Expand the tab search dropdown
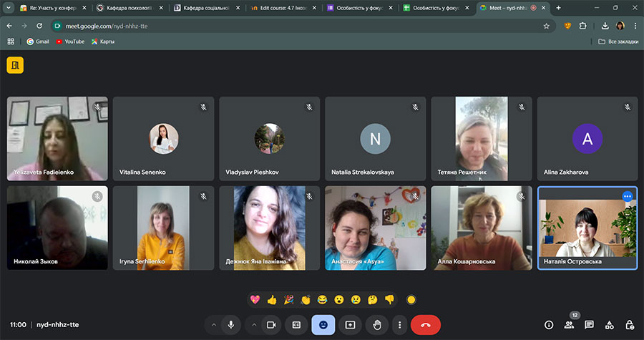Screen dimensions: 644x340 point(8,8)
